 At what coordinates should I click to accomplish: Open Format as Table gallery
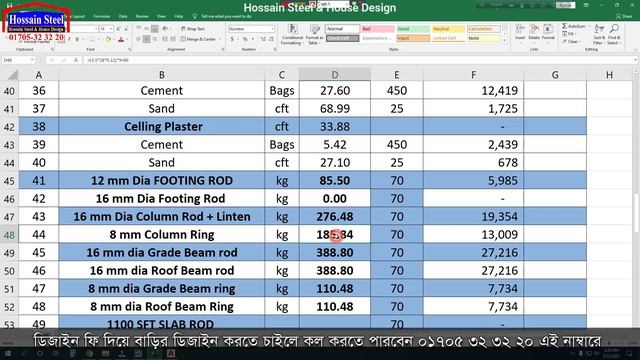315,34
